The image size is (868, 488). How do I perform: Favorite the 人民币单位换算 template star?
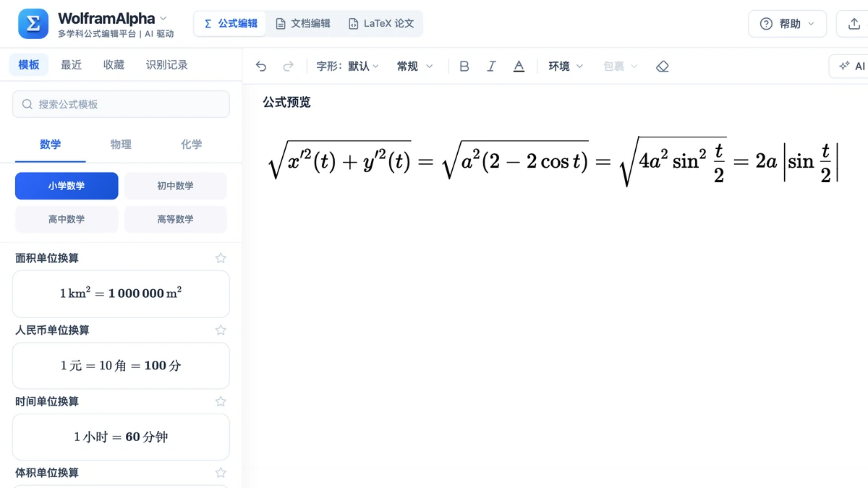tap(221, 330)
